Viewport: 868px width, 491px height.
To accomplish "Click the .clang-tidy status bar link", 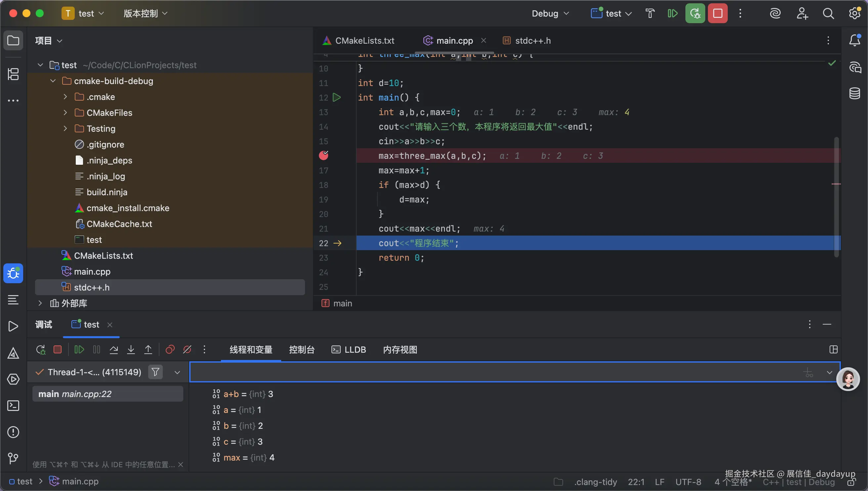I will click(x=595, y=482).
